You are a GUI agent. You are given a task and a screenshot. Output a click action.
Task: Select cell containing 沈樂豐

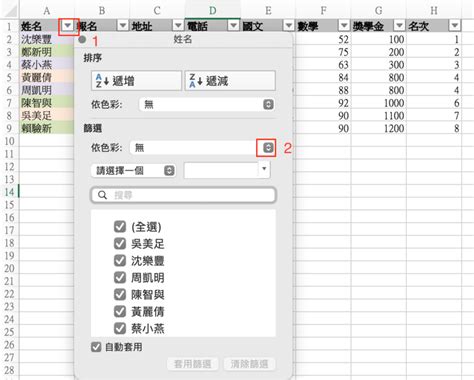tap(47, 39)
